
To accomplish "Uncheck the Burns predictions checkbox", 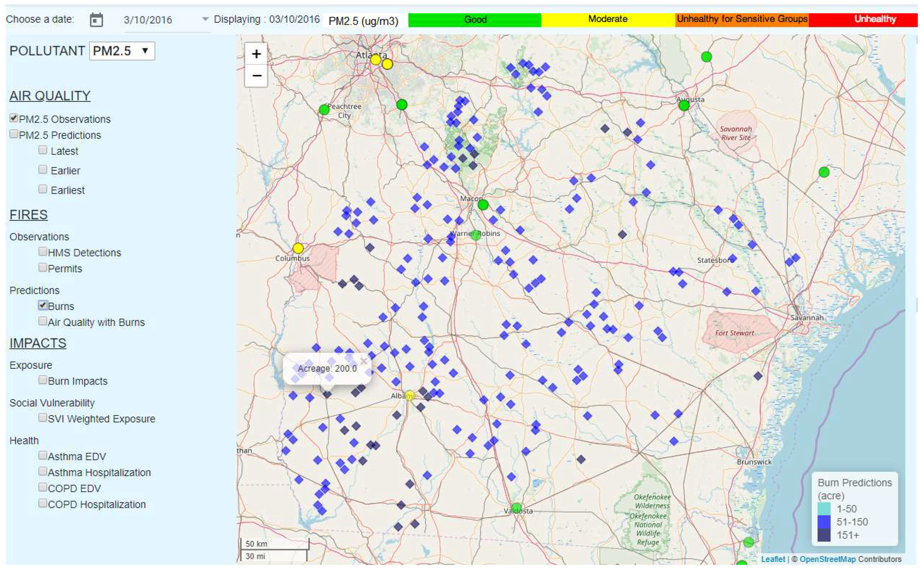I will click(x=43, y=305).
